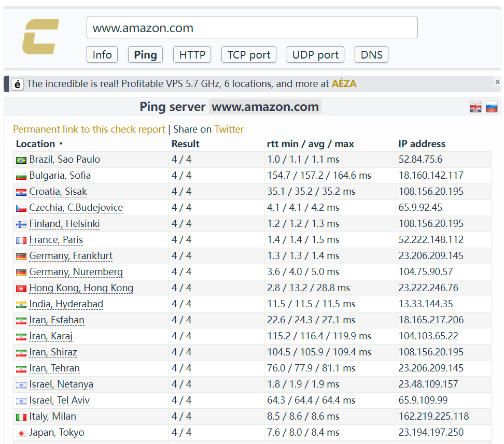Open Finland, Helsinki node details

[64, 224]
